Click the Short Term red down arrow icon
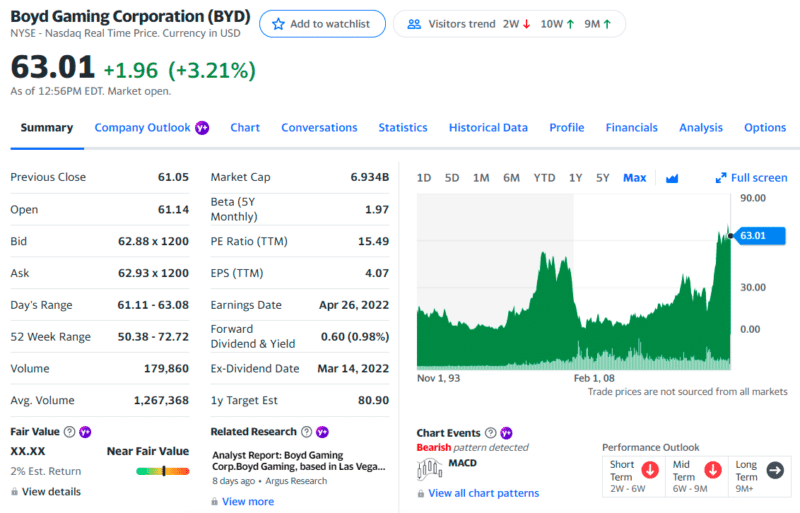Screen dimensions: 800x513 click(x=650, y=470)
